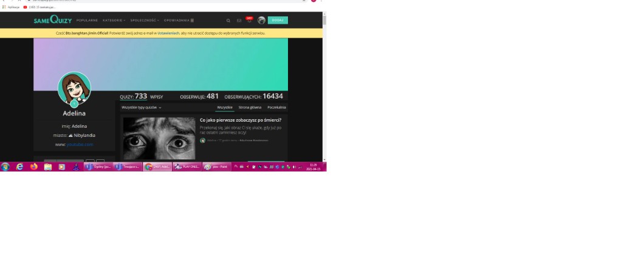
Task: Open the youtube.com profile link
Action: pyautogui.click(x=80, y=145)
